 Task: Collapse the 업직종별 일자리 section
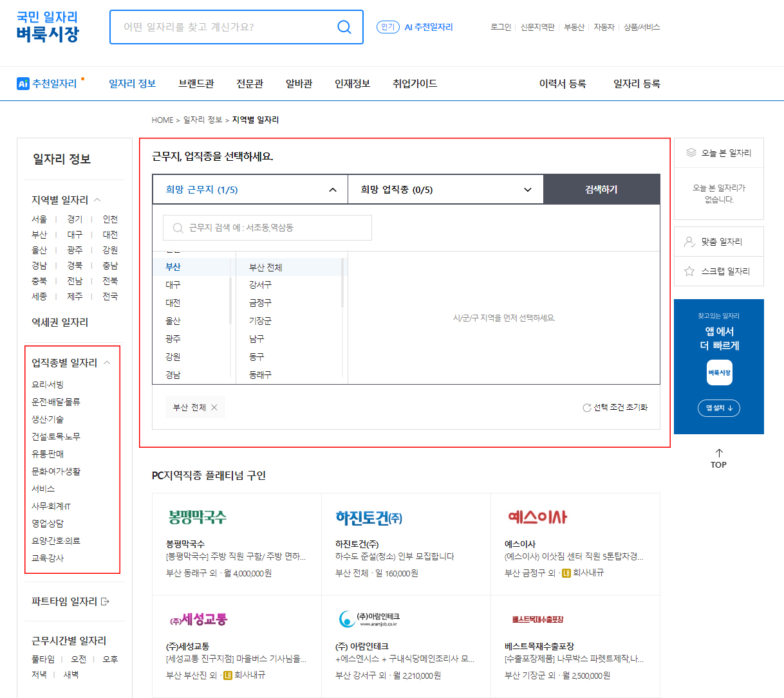[107, 362]
